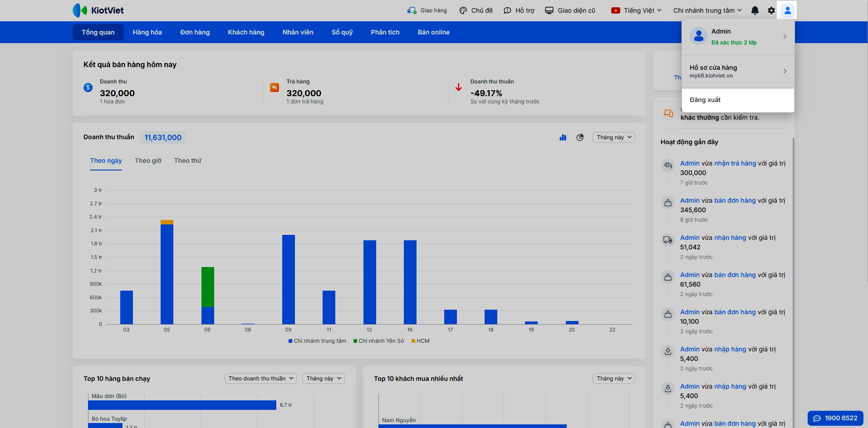Open the Chi nhánh trung tâm branch dropdown
The width and height of the screenshot is (868, 428).
point(707,10)
